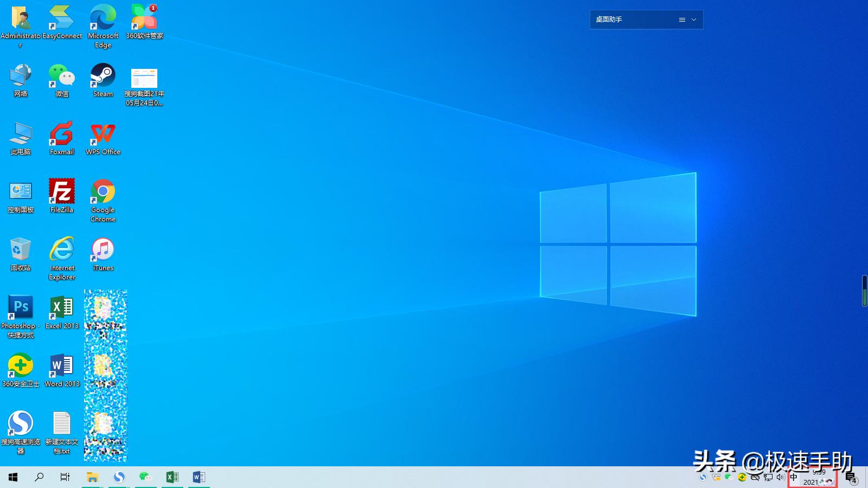Select the EasyConnect desktop shortcut
The width and height of the screenshot is (868, 488).
pyautogui.click(x=62, y=18)
